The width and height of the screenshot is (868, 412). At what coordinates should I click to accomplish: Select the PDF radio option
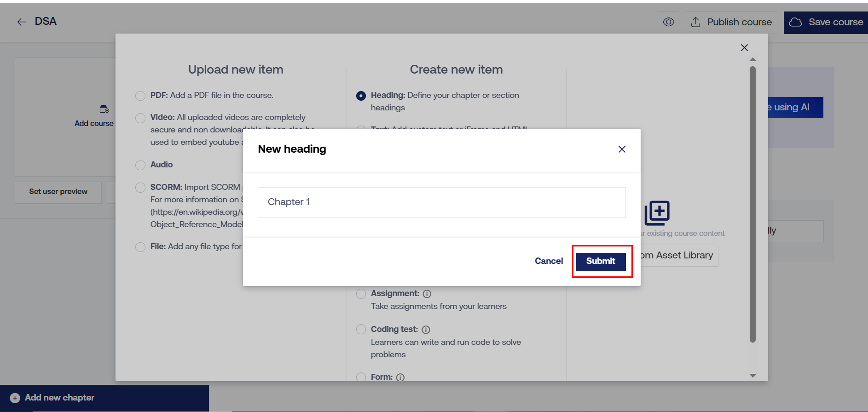(x=140, y=96)
